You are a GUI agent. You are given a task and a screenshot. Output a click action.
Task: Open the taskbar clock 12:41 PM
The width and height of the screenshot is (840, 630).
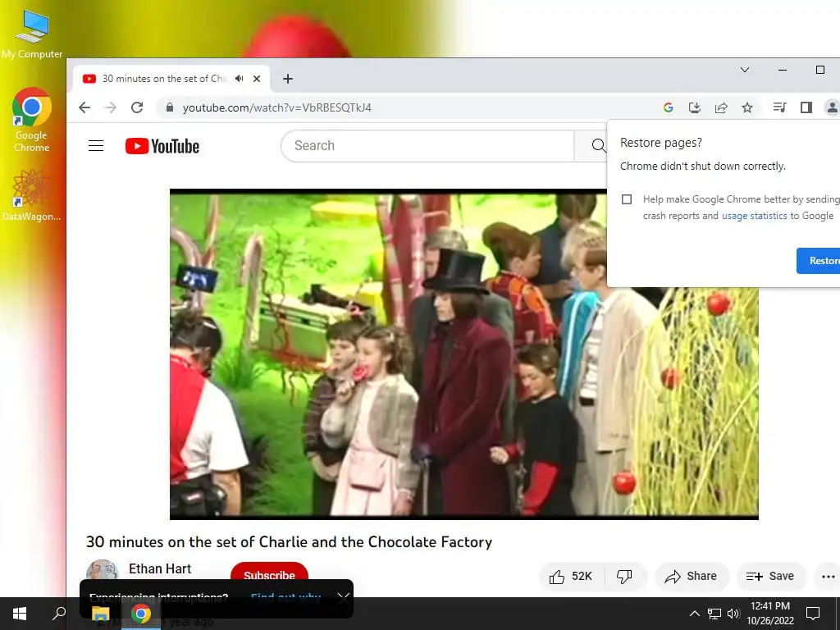(770, 614)
